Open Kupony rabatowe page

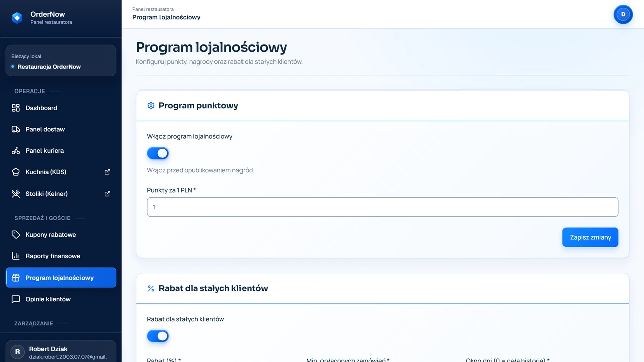coord(61,235)
